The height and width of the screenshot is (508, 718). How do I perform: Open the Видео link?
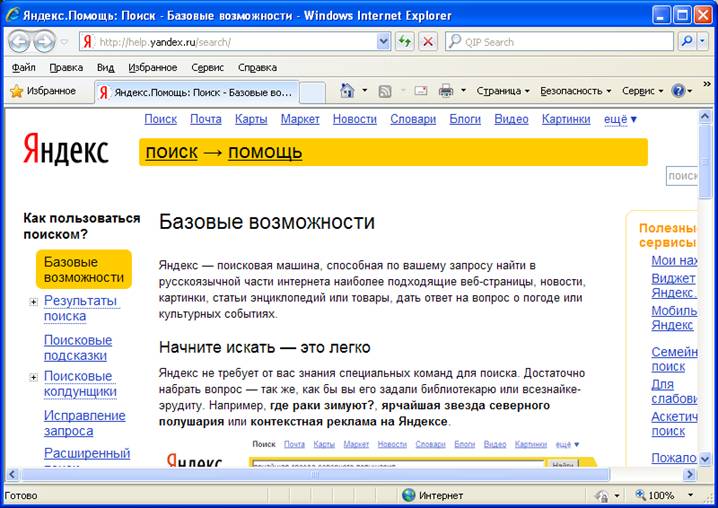[x=511, y=119]
